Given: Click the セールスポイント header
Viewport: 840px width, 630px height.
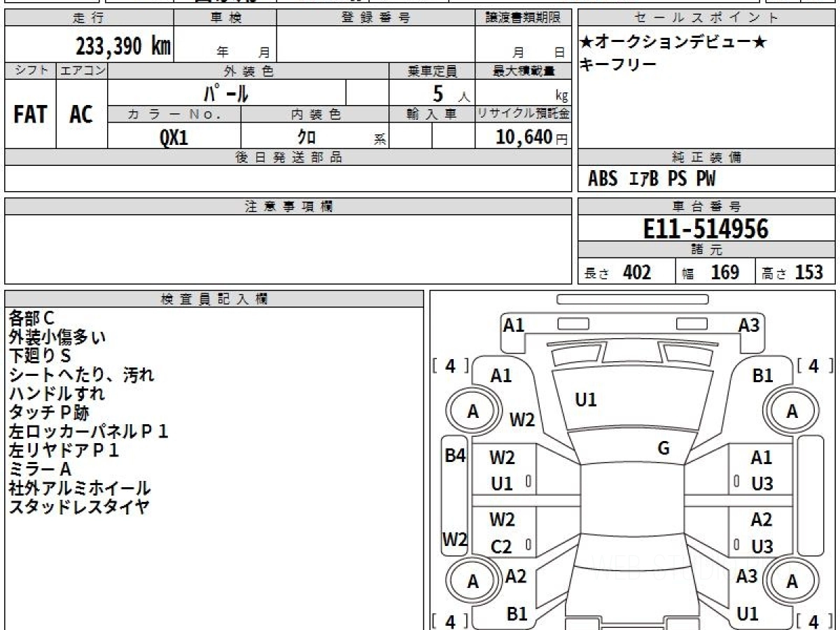Looking at the screenshot, I should coord(707,18).
